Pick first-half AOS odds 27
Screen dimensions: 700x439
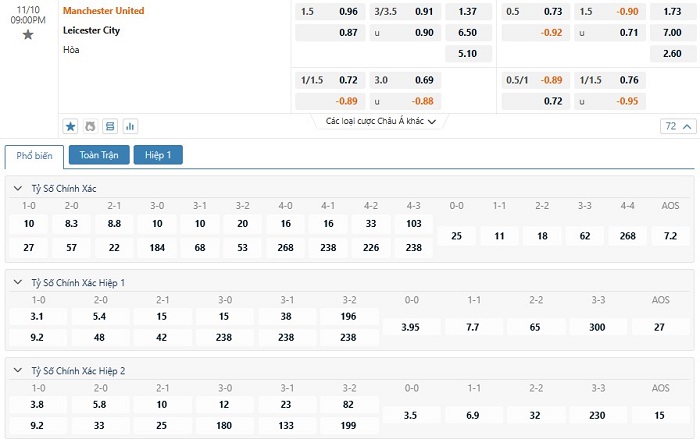659,327
